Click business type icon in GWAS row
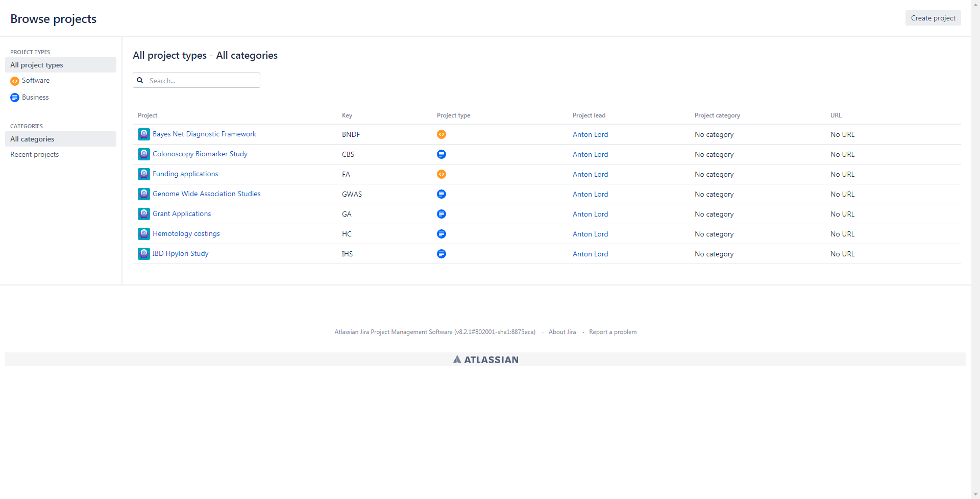This screenshot has width=980, height=499. [x=442, y=194]
